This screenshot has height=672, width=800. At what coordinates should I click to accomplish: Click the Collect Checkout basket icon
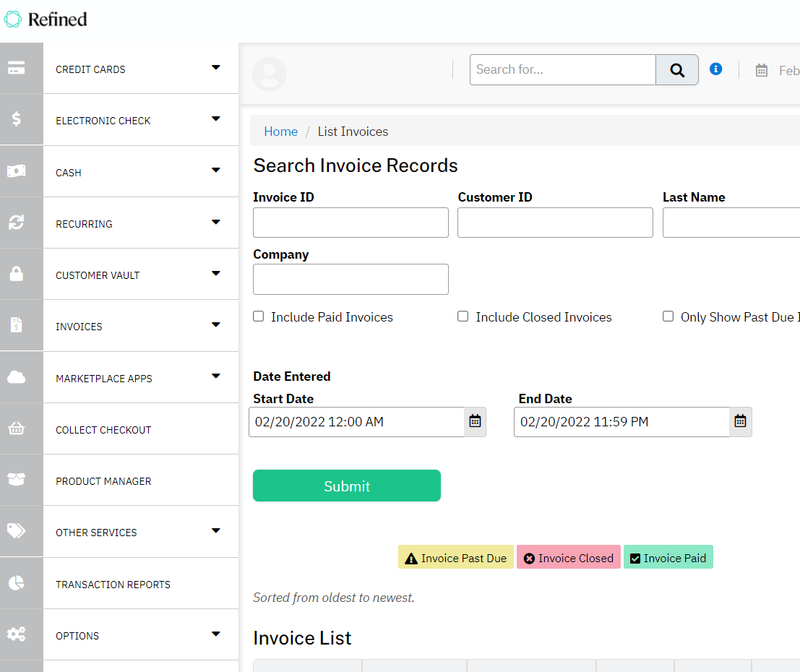click(17, 428)
